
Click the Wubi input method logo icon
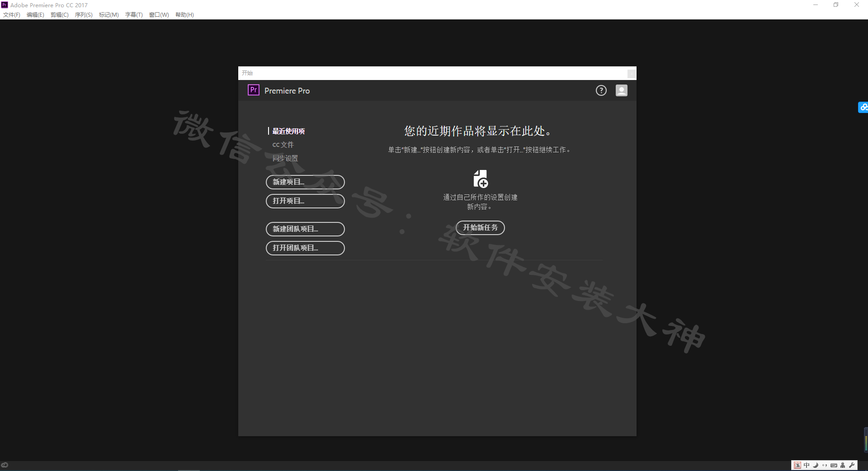tap(797, 465)
